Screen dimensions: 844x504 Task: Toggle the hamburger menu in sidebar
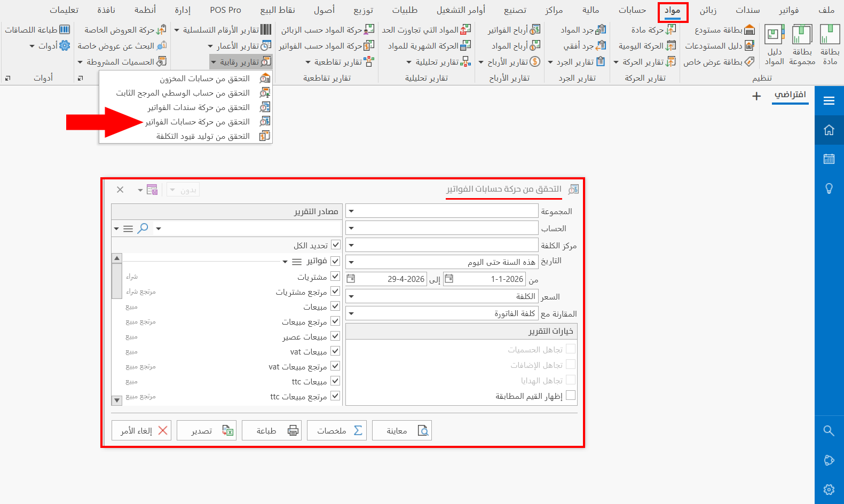[x=829, y=100]
